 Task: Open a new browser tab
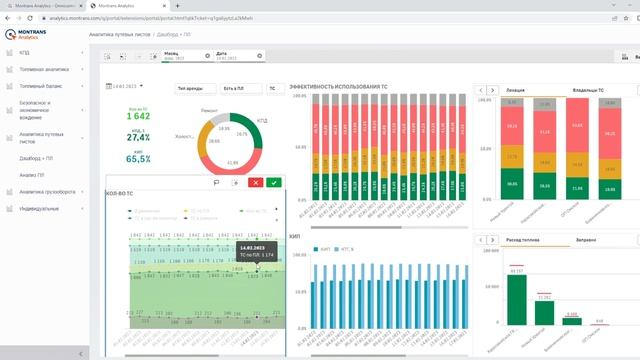point(178,6)
